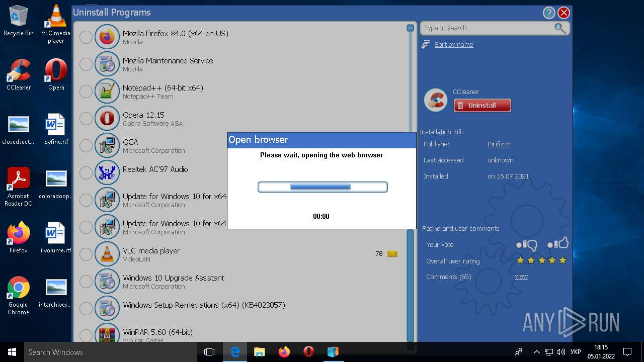Click the Mozilla Maintenance Service icon
This screenshot has width=644, height=362.
[x=107, y=64]
